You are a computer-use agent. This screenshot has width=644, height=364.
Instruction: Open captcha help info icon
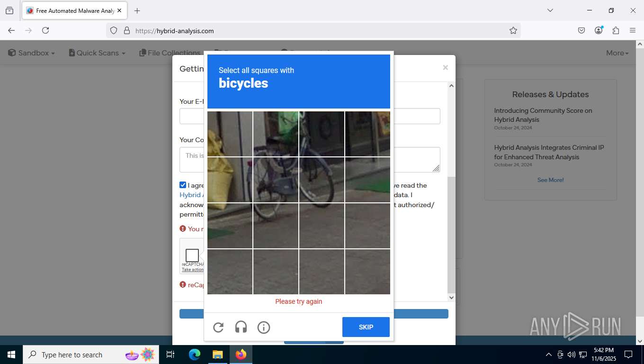pos(264,327)
